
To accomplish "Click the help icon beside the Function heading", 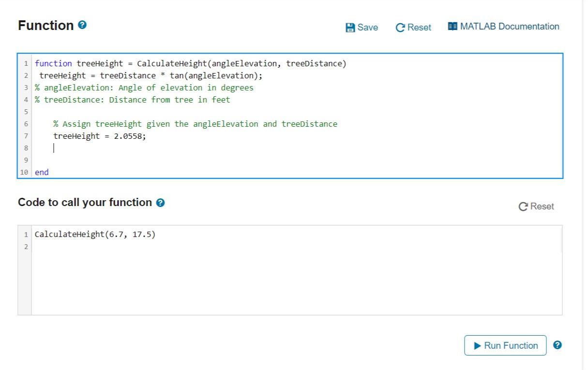I will point(81,25).
